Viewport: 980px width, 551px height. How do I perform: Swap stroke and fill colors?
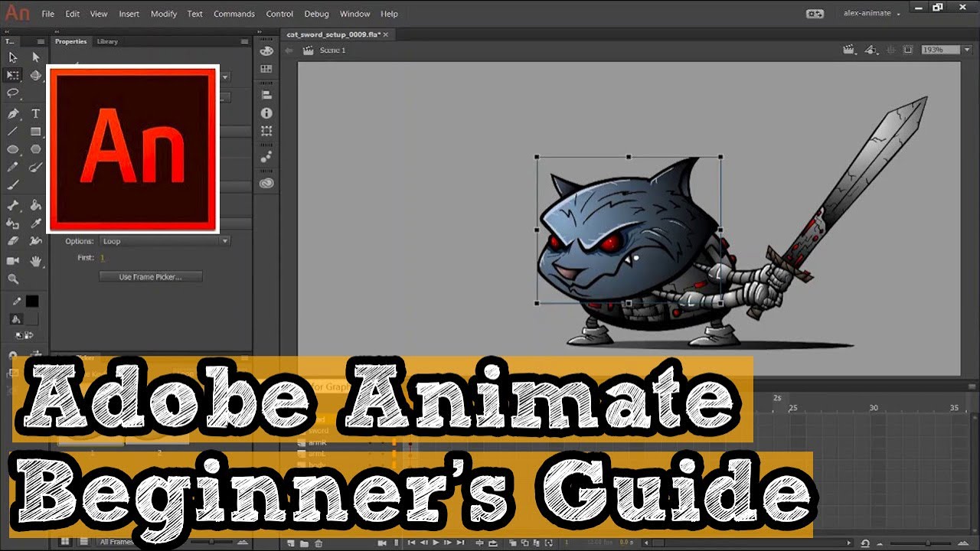coord(28,335)
